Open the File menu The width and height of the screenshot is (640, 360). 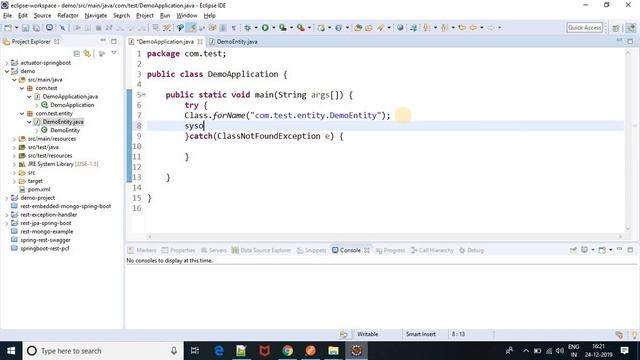click(x=7, y=16)
